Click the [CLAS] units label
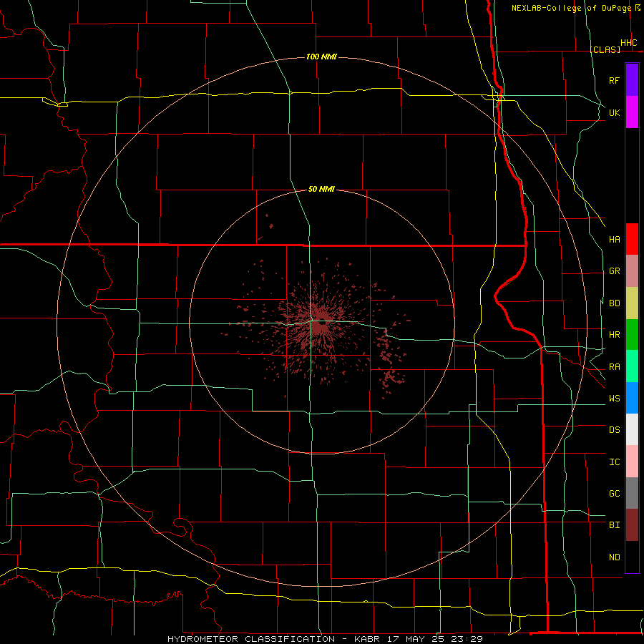This screenshot has width=644, height=644. point(605,49)
